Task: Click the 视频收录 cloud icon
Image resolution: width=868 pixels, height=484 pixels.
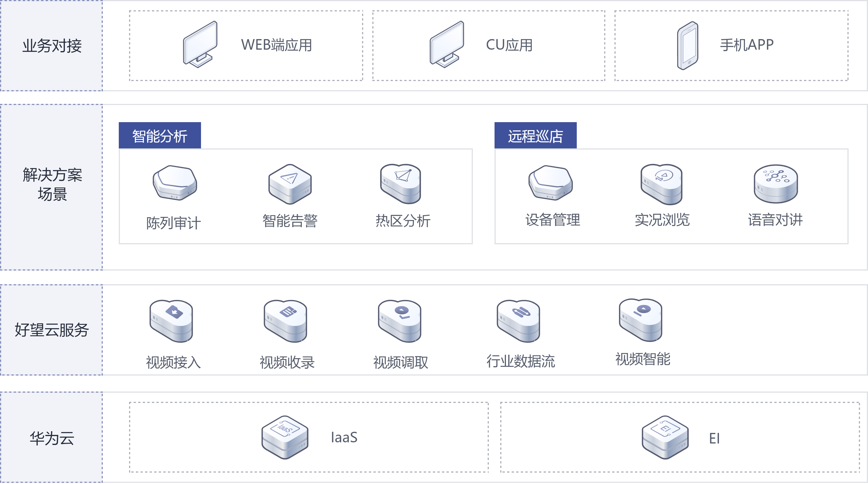Action: tap(286, 321)
